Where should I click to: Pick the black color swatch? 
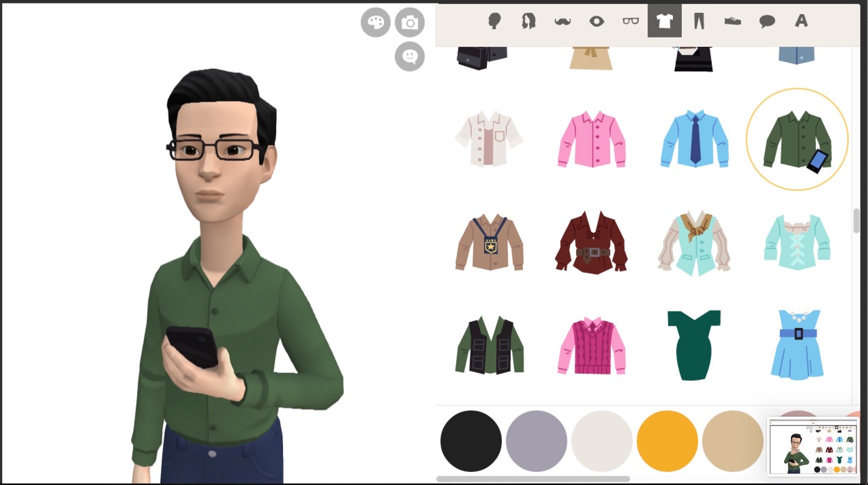pos(471,441)
